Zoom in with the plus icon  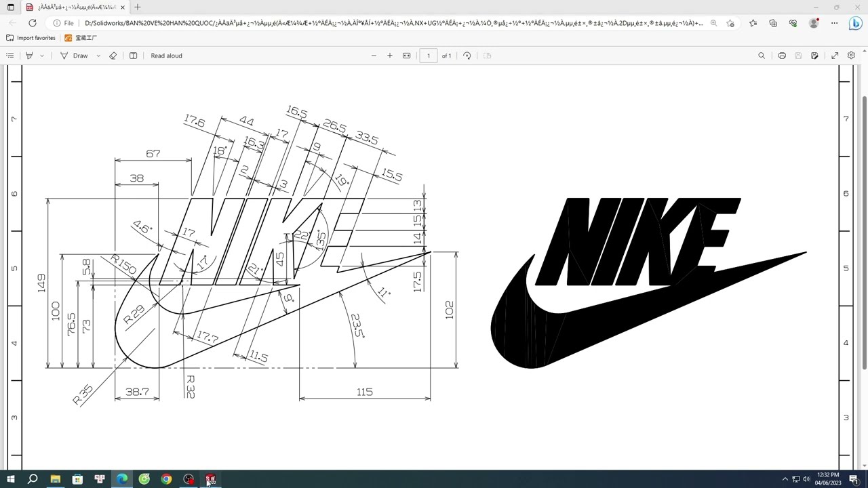click(x=390, y=56)
